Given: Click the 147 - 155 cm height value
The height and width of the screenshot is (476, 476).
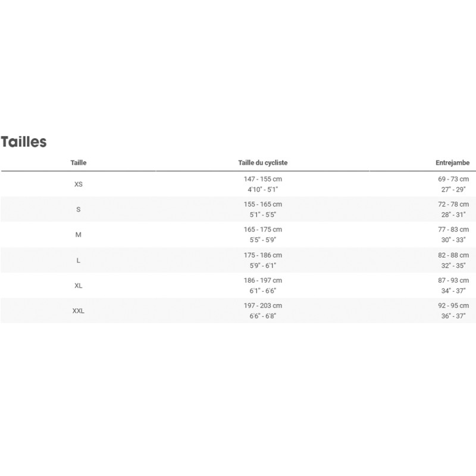Looking at the screenshot, I should [x=262, y=179].
